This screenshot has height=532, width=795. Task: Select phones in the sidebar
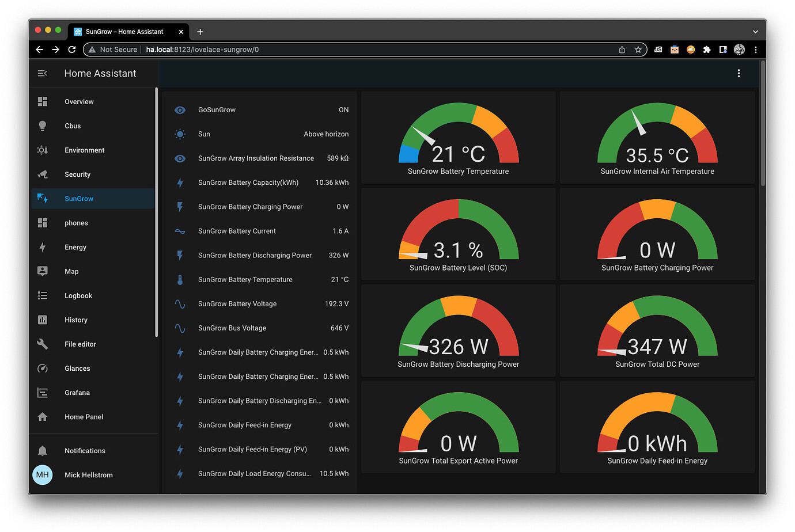pos(92,223)
